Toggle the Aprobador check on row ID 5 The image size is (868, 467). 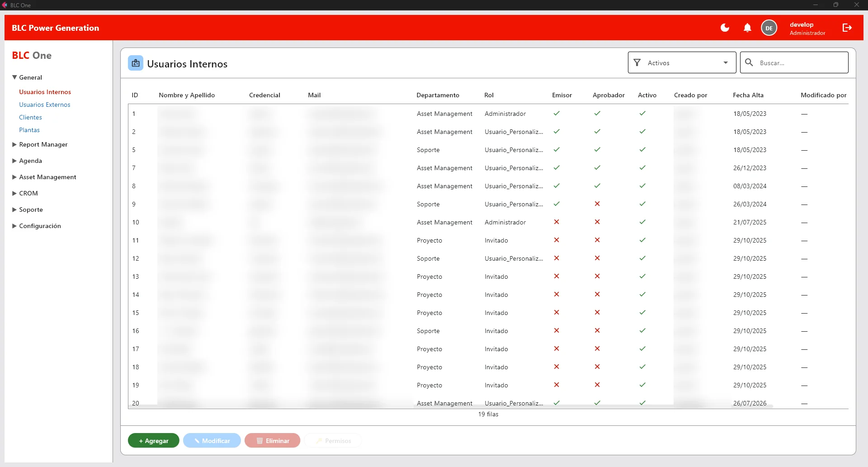pos(597,150)
